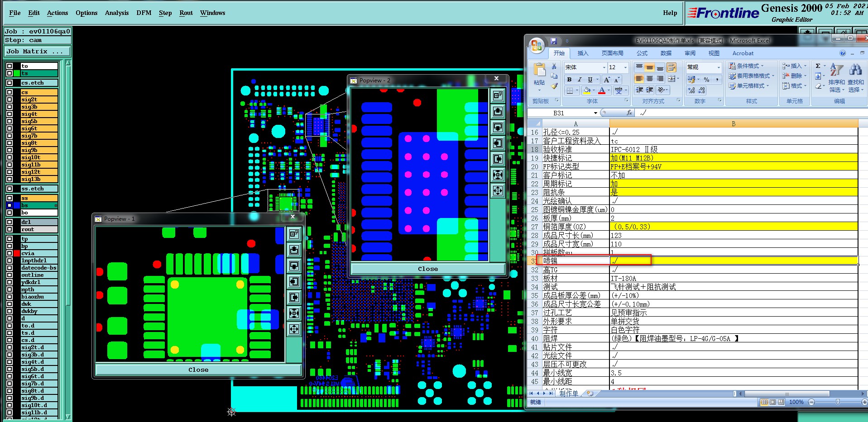The width and height of the screenshot is (868, 422).
Task: Open the Analysis menu in Genesis
Action: (x=117, y=13)
